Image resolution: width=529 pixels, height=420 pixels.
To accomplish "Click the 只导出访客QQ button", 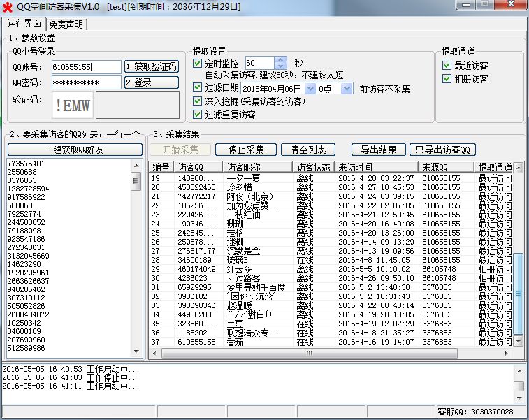I will pyautogui.click(x=442, y=150).
